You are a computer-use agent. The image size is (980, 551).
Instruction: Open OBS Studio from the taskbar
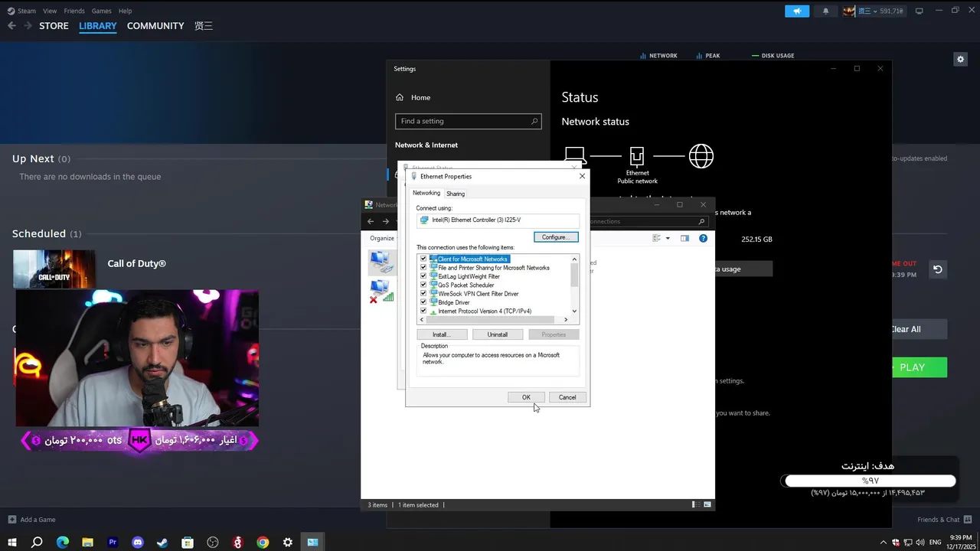(213, 543)
